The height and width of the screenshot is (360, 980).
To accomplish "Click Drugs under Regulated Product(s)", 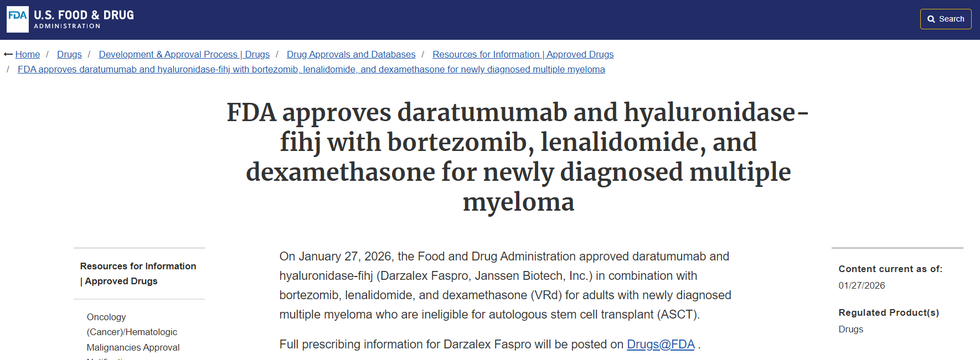I will 850,329.
